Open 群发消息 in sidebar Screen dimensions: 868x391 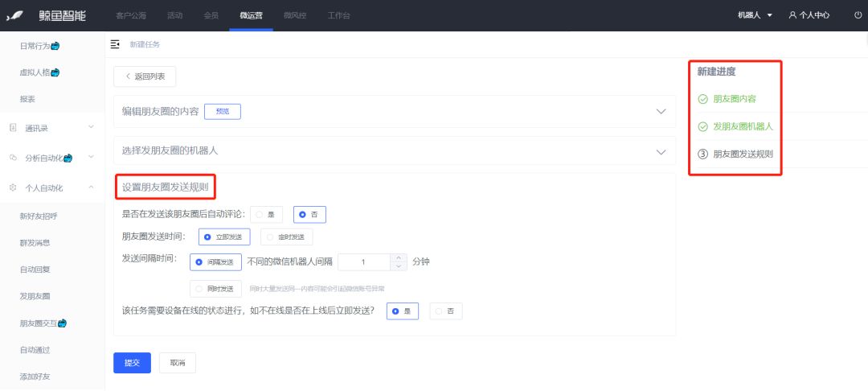point(35,243)
